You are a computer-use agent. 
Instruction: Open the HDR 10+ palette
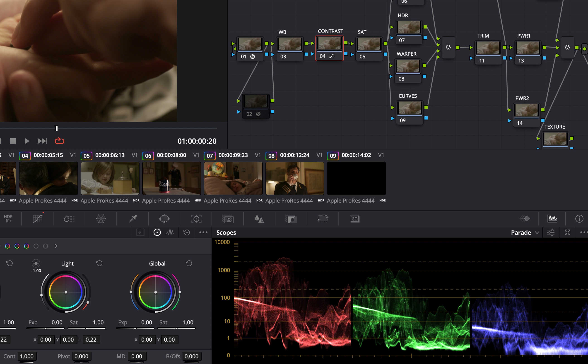(x=8, y=219)
